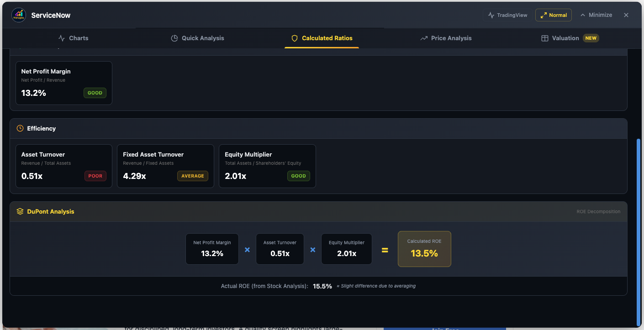Select the Asset Turnover ratio card
The width and height of the screenshot is (644, 330).
(64, 166)
